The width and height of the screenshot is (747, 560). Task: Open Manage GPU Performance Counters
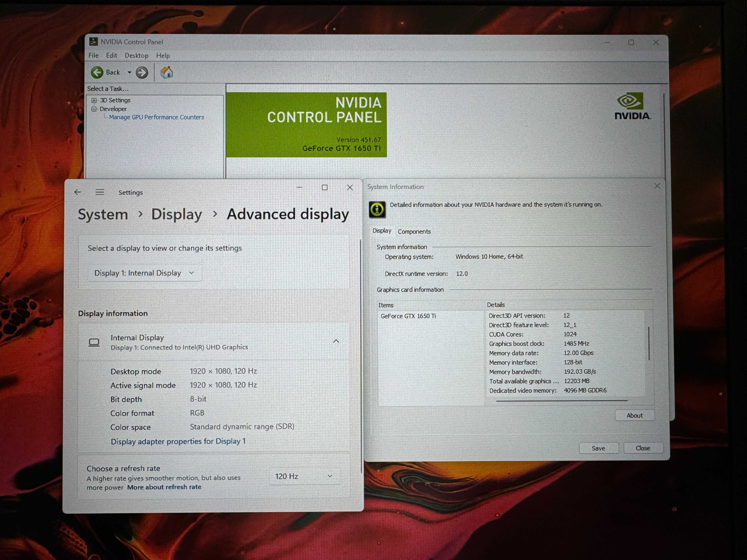coord(156,117)
